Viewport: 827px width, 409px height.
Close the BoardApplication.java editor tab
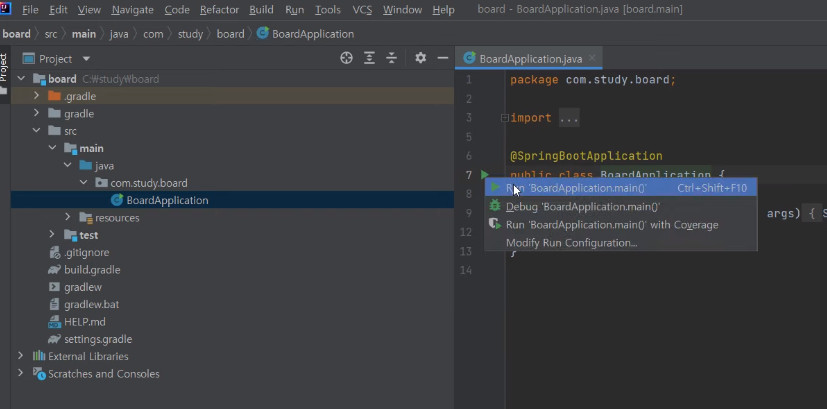(592, 58)
